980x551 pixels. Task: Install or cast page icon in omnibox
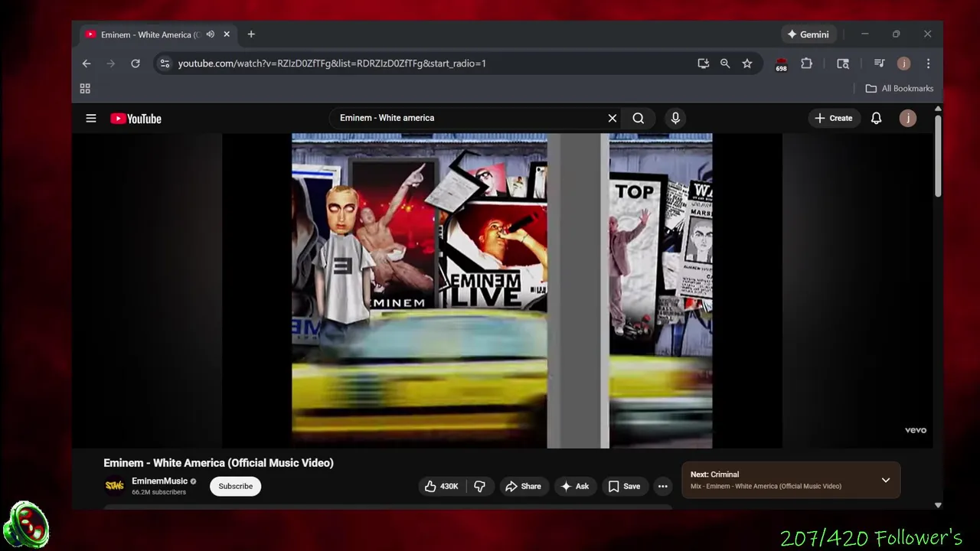tap(703, 64)
